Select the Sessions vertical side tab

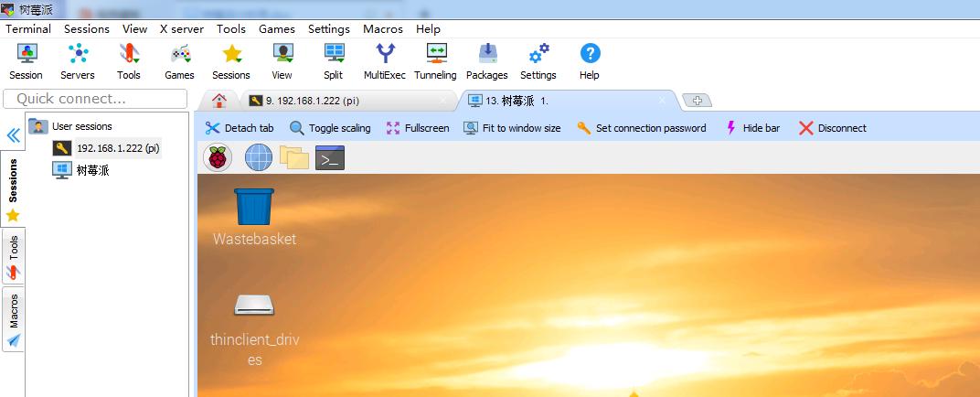(13, 188)
